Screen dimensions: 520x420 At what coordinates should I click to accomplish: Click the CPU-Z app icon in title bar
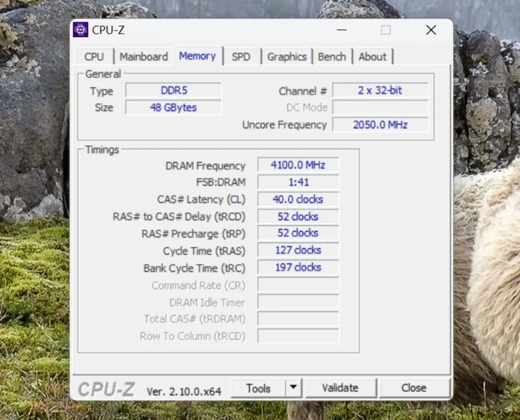(80, 30)
